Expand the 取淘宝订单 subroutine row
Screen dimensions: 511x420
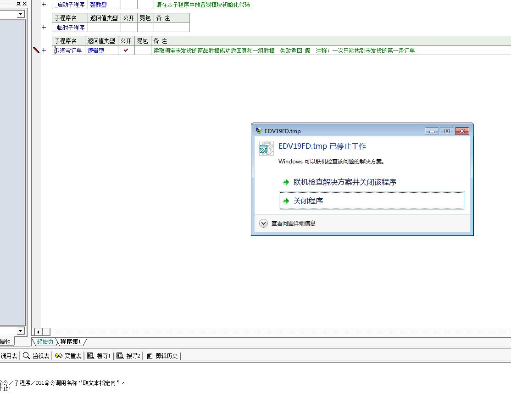pyautogui.click(x=44, y=50)
